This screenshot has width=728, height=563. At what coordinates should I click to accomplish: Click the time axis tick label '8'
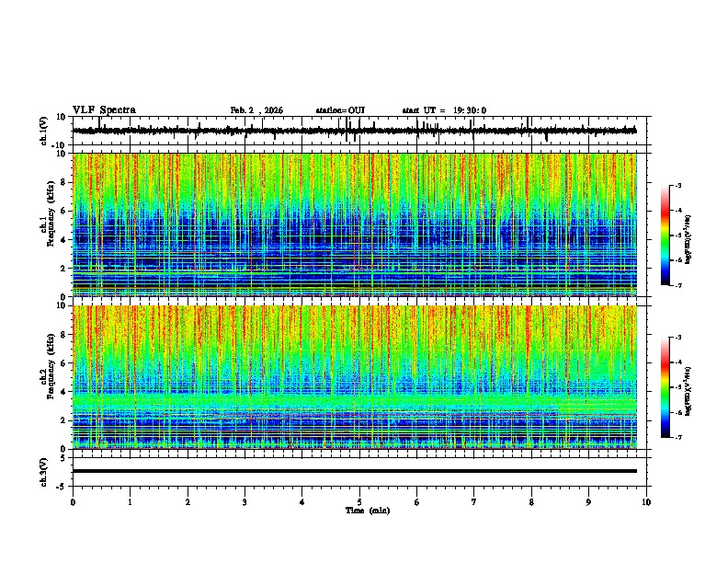click(x=531, y=502)
